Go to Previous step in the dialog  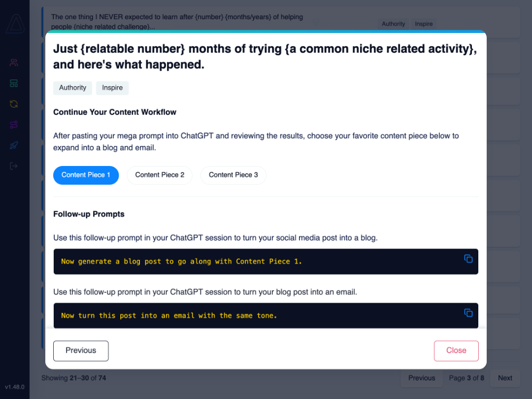coord(81,351)
